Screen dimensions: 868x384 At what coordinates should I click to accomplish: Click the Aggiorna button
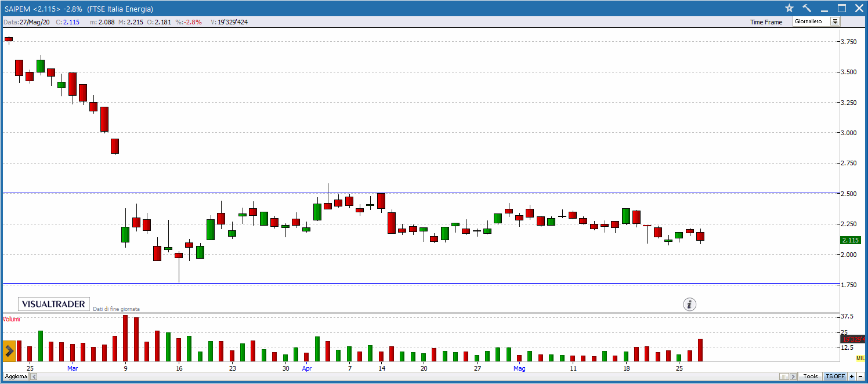pos(16,376)
